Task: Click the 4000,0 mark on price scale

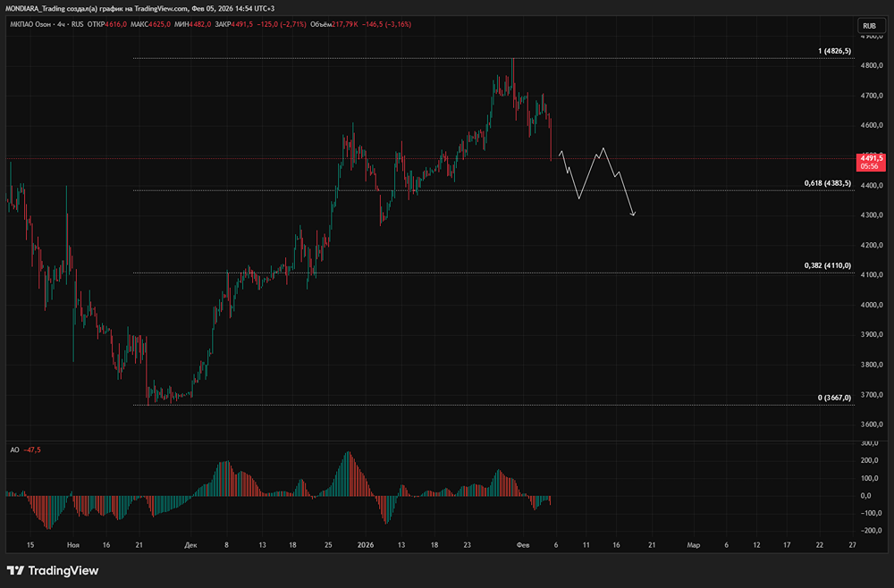Action: 870,305
